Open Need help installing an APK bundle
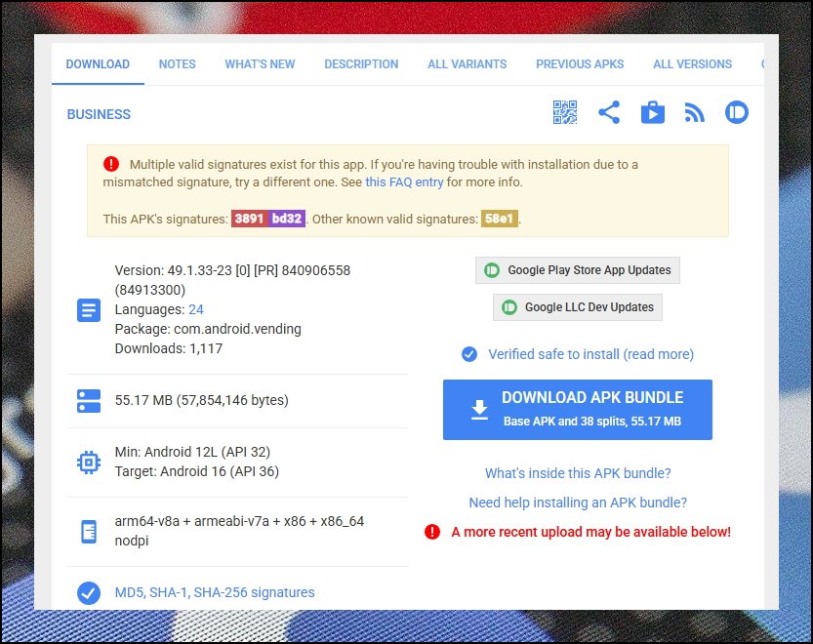The image size is (813, 644). tap(578, 503)
